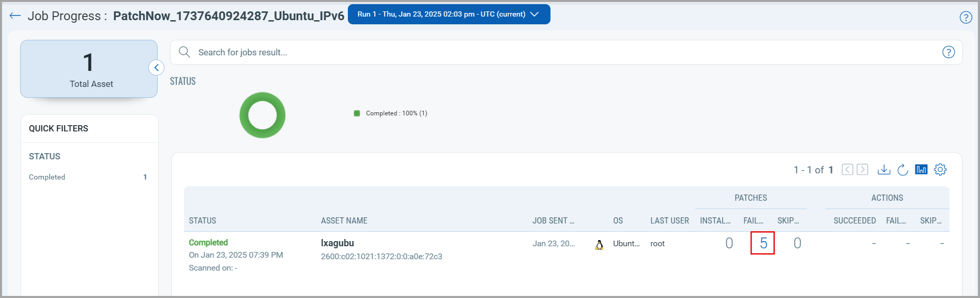
Task: Collapse the left filter sidebar
Action: click(x=156, y=68)
